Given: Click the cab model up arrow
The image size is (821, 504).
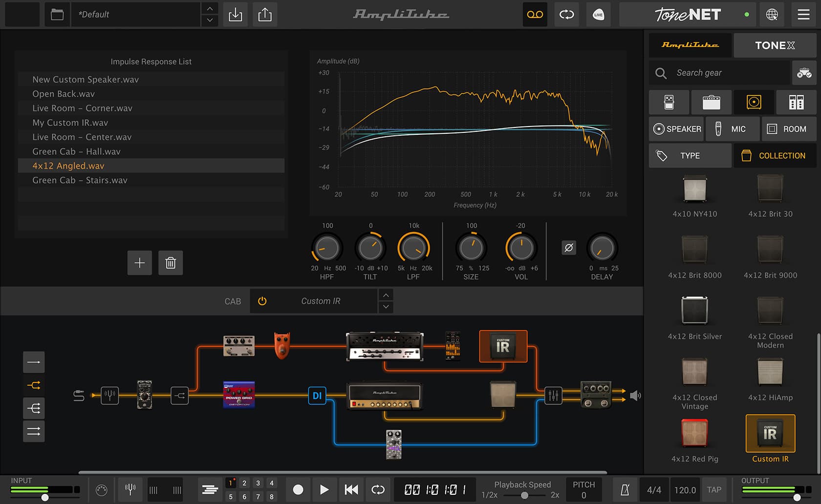Looking at the screenshot, I should coord(386,295).
